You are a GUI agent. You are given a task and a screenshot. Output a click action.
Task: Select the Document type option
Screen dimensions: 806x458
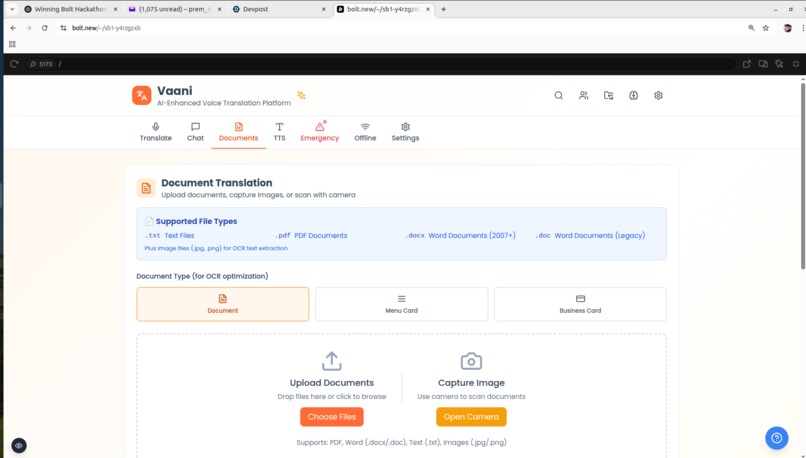[x=223, y=304]
